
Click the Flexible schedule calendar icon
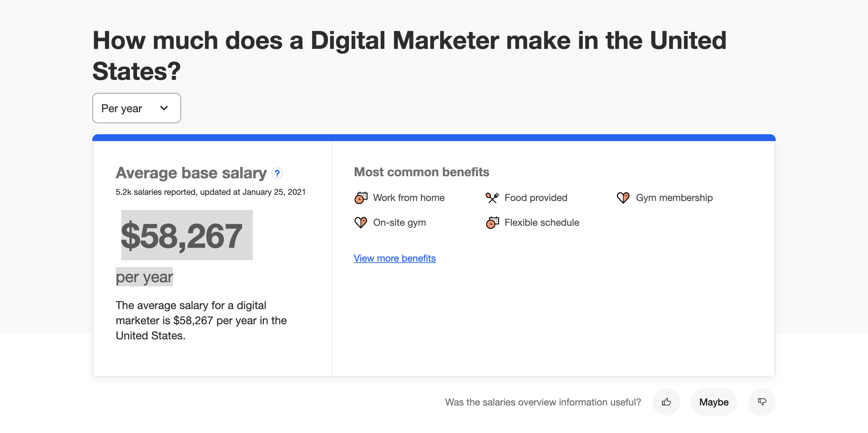tap(492, 223)
